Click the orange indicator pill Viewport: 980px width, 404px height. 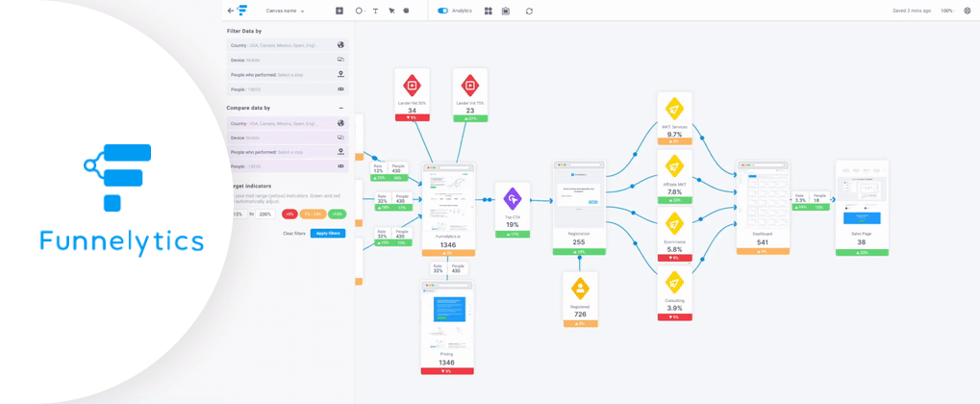[x=313, y=214]
